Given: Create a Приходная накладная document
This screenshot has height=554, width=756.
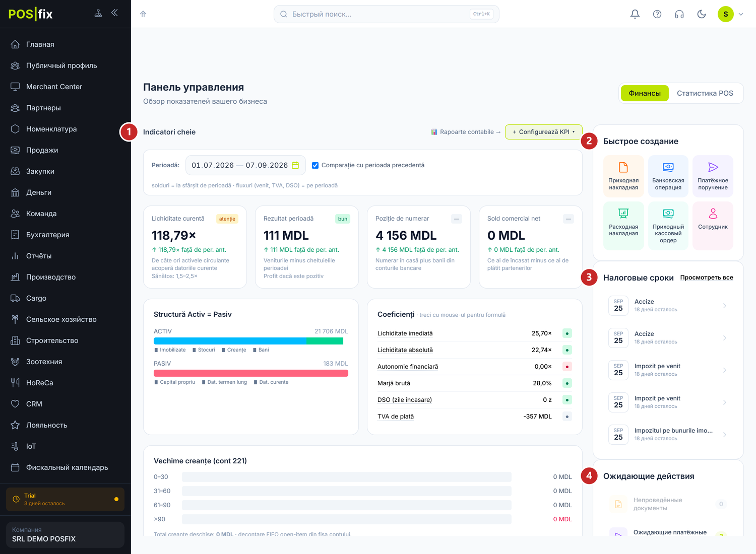Looking at the screenshot, I should 623,176.
